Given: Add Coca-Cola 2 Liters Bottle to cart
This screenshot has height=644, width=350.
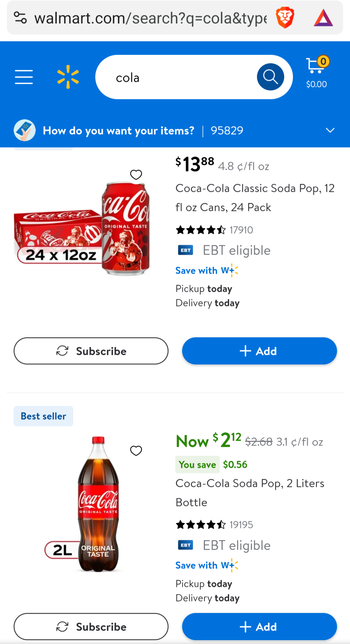Looking at the screenshot, I should (259, 627).
